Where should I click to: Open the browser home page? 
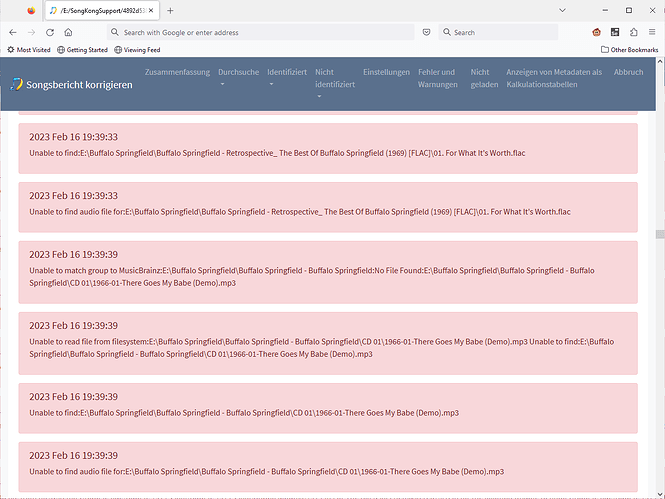tap(68, 32)
